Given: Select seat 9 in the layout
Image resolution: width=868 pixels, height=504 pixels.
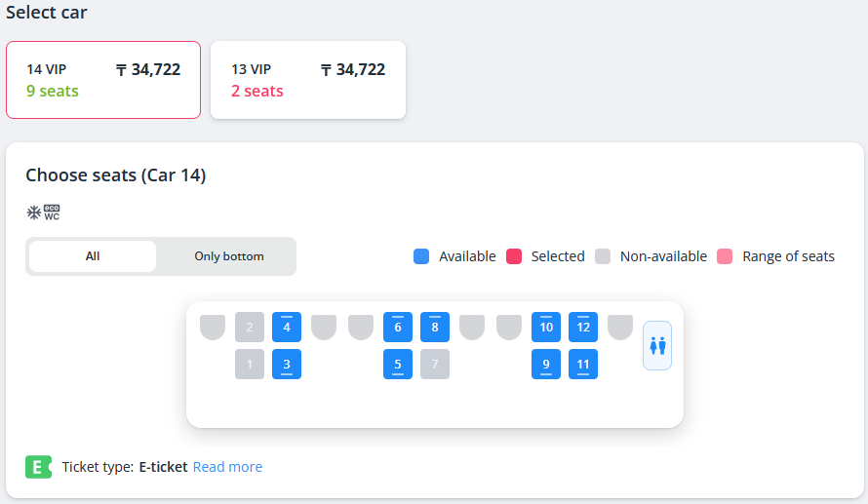Looking at the screenshot, I should (x=546, y=365).
